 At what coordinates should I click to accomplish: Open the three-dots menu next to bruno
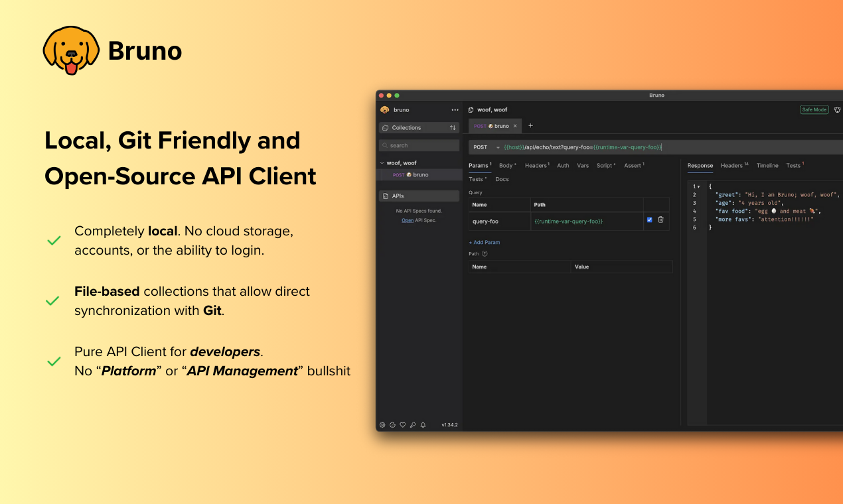(x=455, y=110)
